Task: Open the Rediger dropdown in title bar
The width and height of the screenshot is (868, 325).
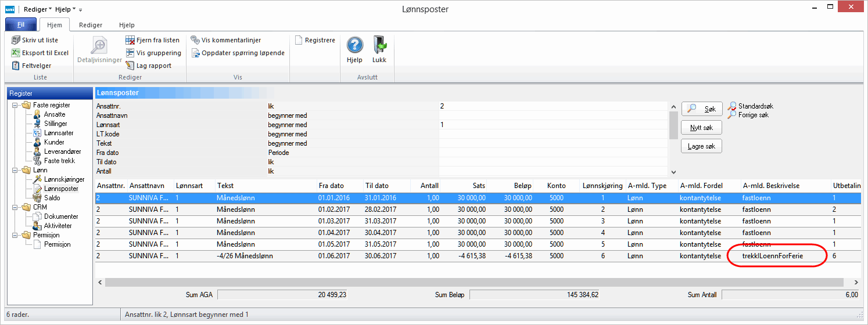Action: point(38,9)
